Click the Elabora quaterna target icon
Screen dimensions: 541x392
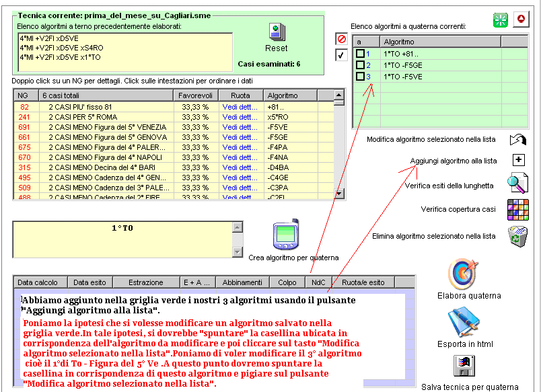coord(464,274)
